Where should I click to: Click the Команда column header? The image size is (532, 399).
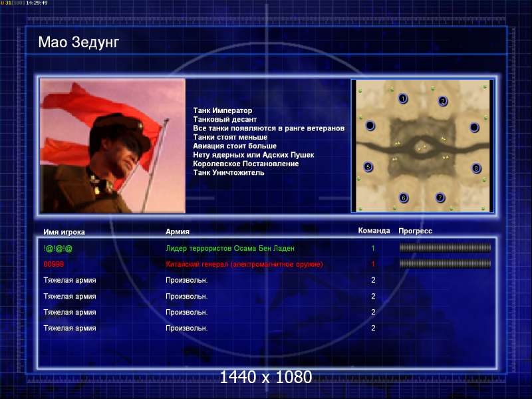point(374,231)
